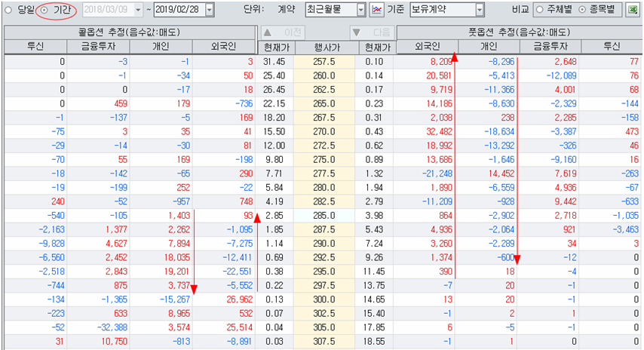
Task: Select strike price cell 260.0
Action: (x=324, y=75)
